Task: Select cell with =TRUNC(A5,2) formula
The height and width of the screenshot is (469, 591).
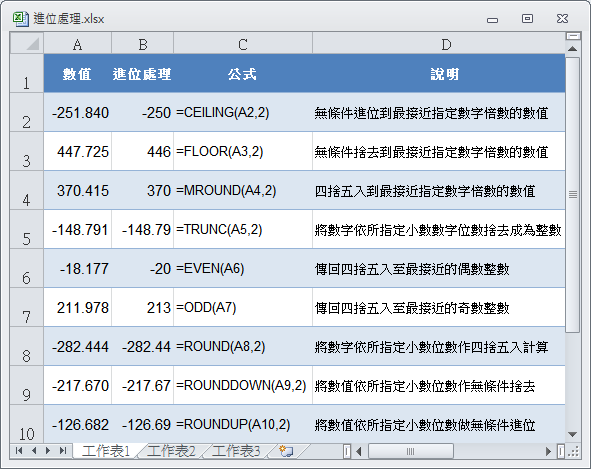Action: (243, 229)
